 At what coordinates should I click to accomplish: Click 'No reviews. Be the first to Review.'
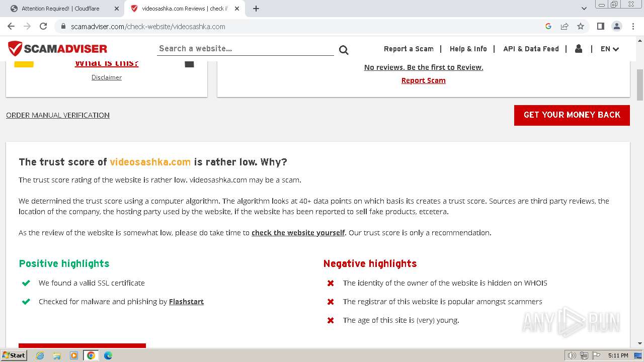pyautogui.click(x=424, y=67)
